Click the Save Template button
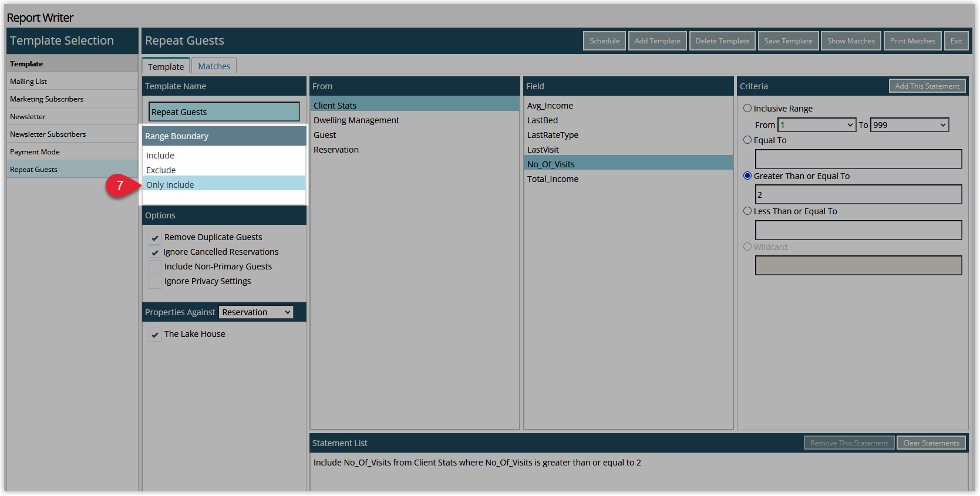Image resolution: width=980 pixels, height=496 pixels. 788,41
